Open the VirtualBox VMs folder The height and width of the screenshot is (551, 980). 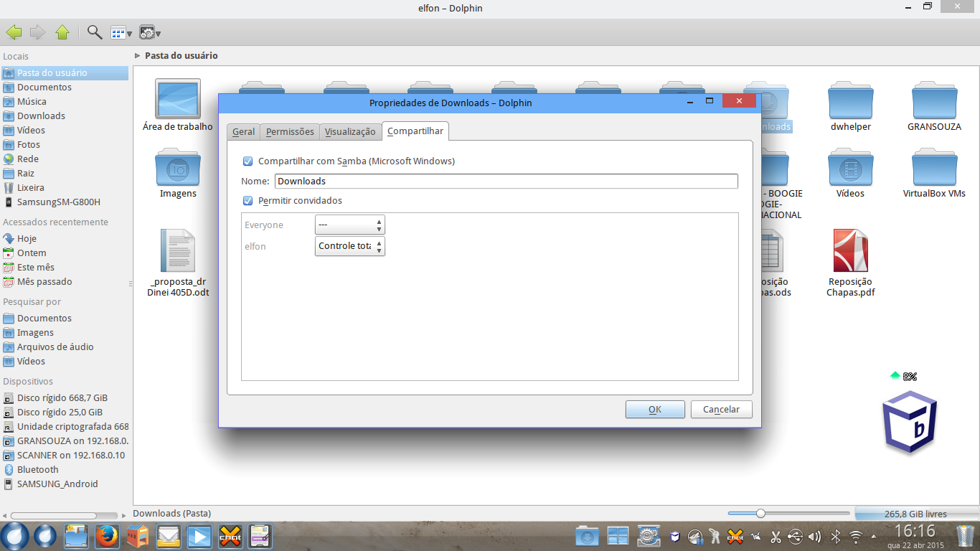click(934, 173)
